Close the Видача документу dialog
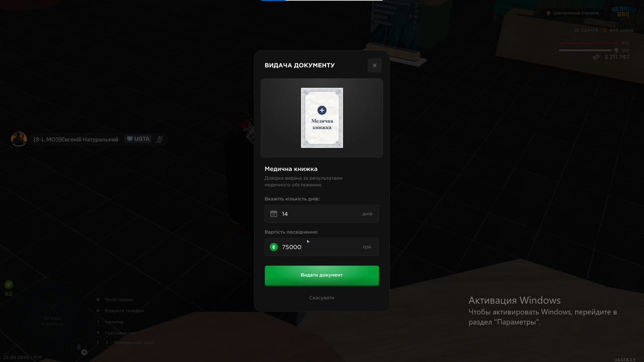 [374, 65]
